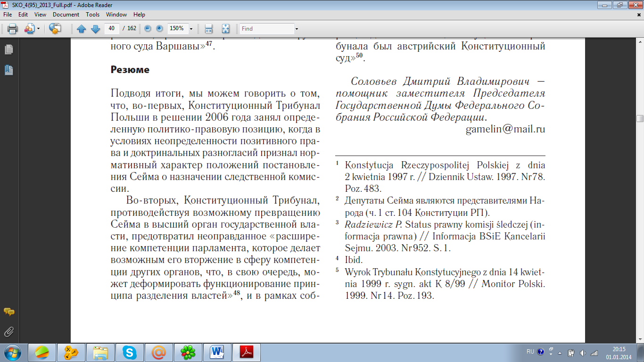
Task: Open Windows Explorer from the taskbar
Action: 100,352
